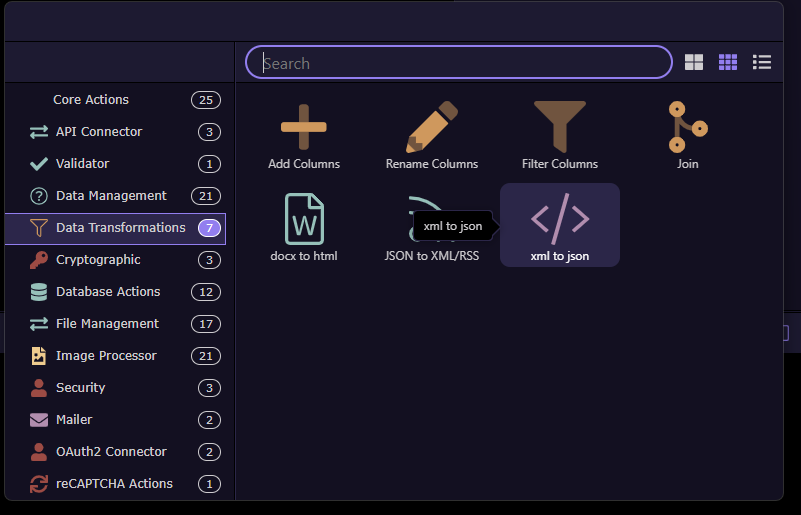Open the Data Management category

click(115, 196)
